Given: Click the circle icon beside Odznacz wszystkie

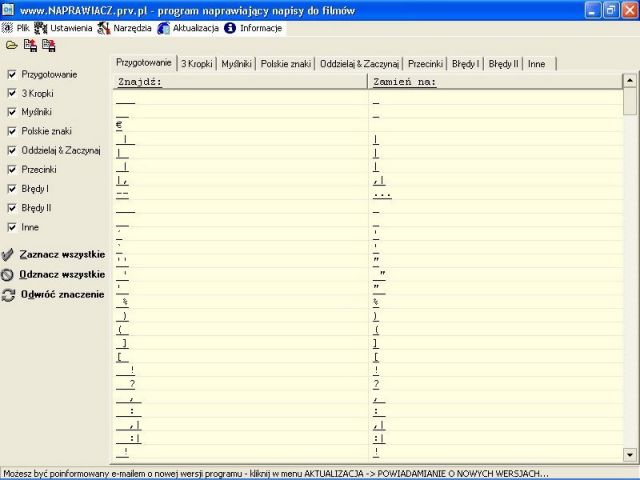Looking at the screenshot, I should [x=8, y=274].
